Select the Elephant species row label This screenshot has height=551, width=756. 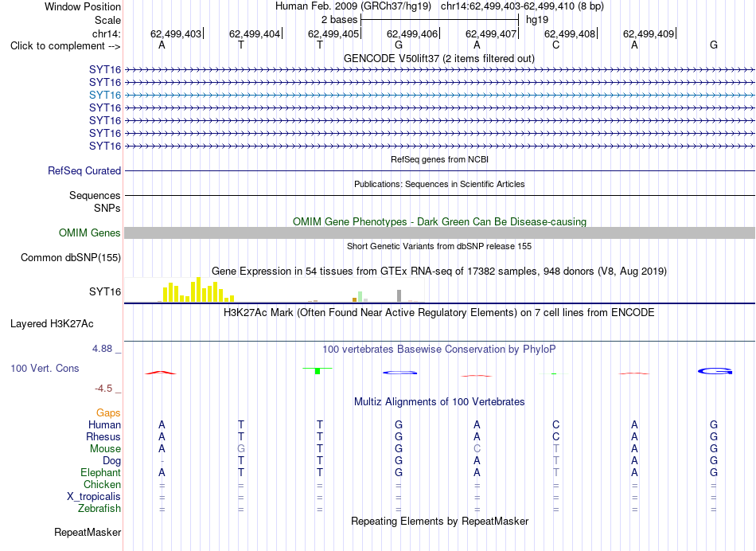click(100, 472)
